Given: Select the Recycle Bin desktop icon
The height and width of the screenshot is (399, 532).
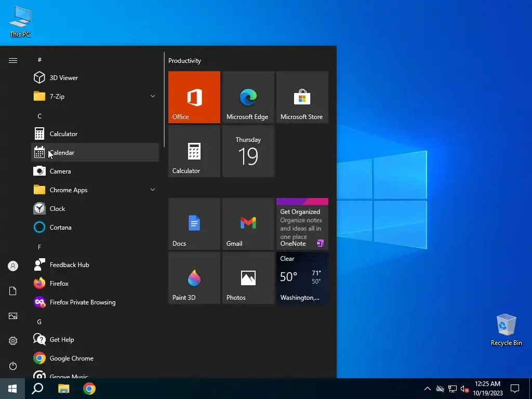Looking at the screenshot, I should pos(506,330).
